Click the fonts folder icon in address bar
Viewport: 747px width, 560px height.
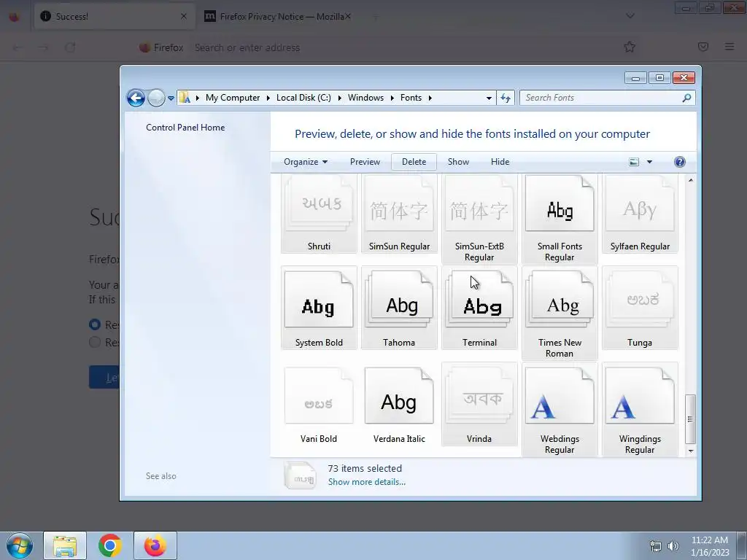185,98
